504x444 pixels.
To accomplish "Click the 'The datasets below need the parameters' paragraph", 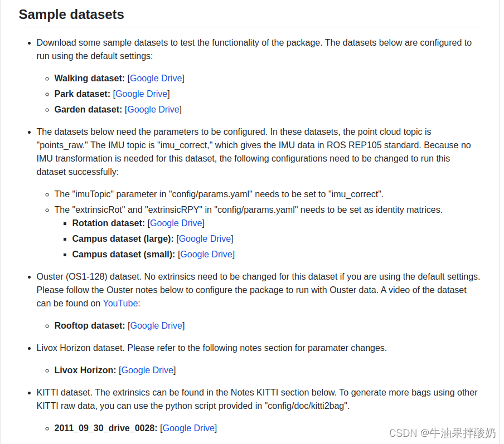I will point(254,152).
